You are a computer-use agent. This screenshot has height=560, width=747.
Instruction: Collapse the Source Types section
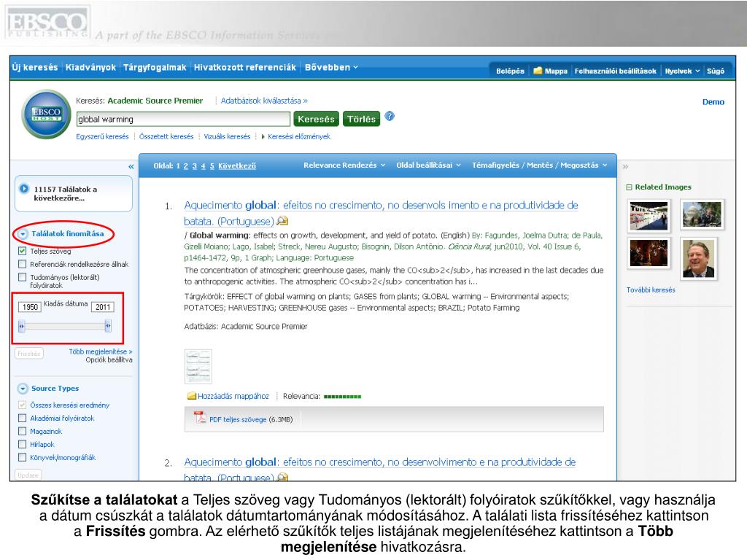23,389
